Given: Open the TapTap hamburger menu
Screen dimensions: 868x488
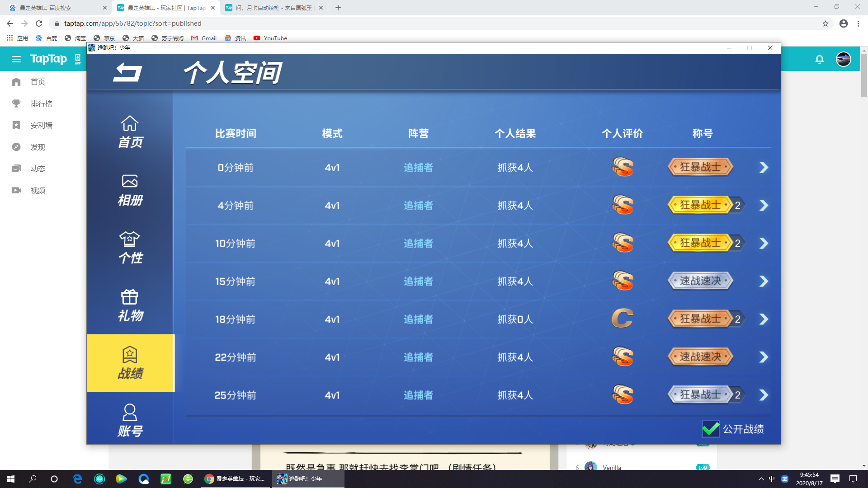Looking at the screenshot, I should point(16,59).
